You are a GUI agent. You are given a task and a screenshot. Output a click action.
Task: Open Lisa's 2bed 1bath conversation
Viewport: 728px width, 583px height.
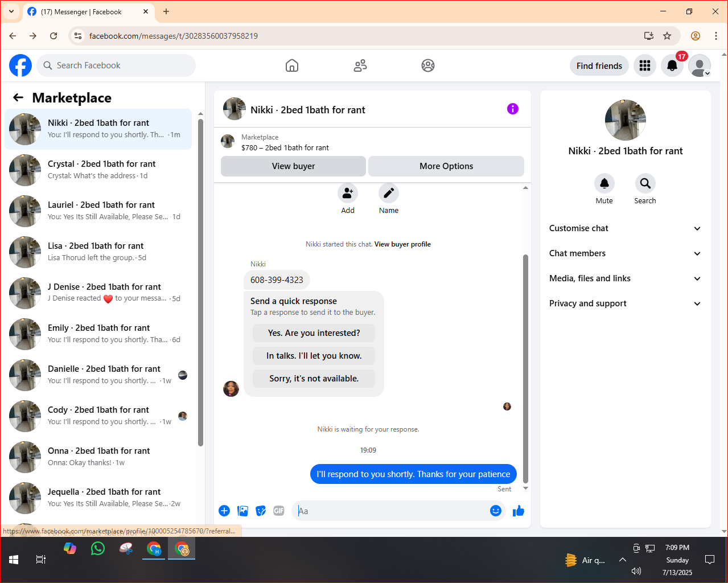pos(98,252)
